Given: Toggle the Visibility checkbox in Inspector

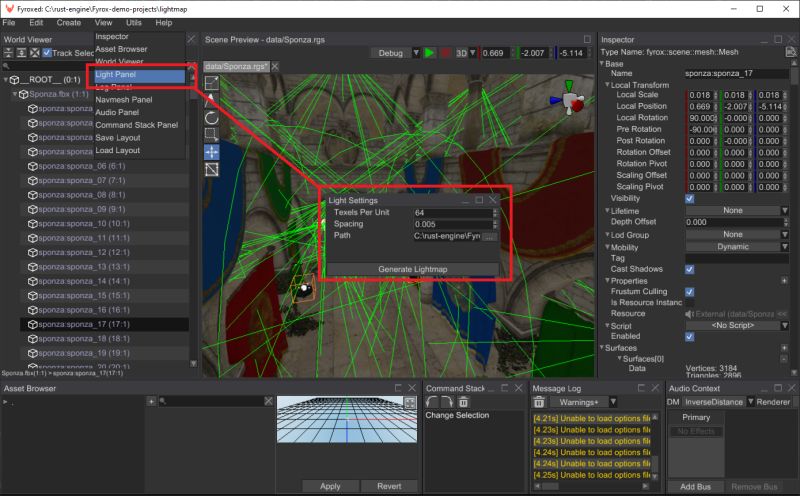Looking at the screenshot, I should point(689,199).
